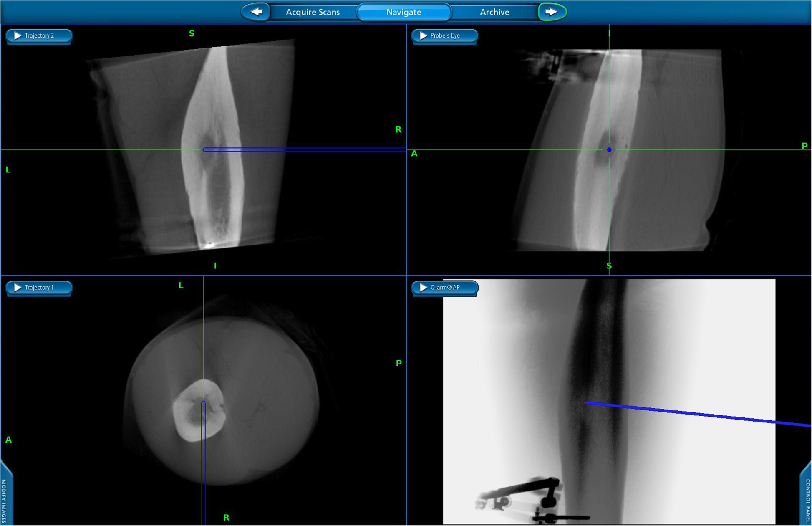Viewport: 812px width, 526px height.
Task: Go back with the left arrow button
Action: pyautogui.click(x=256, y=12)
